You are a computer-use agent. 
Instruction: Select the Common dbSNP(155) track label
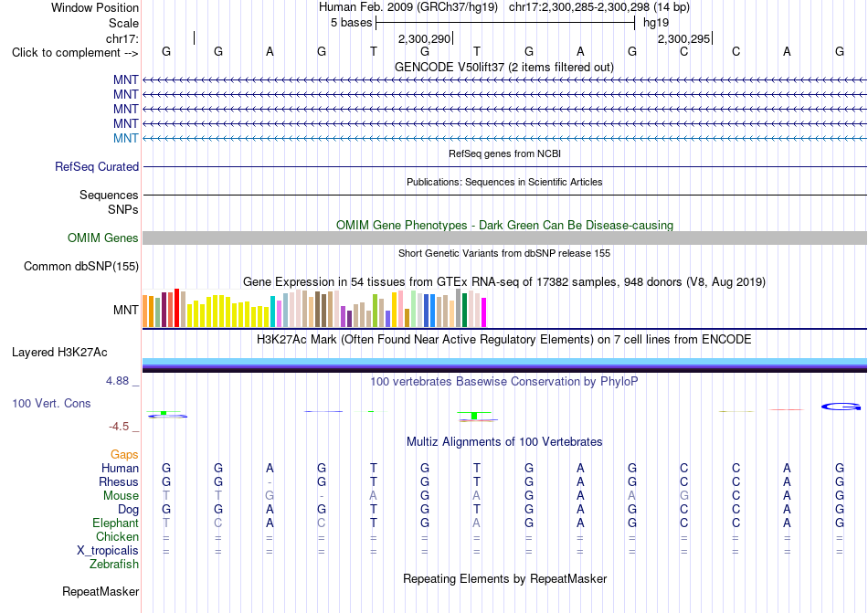coord(81,266)
